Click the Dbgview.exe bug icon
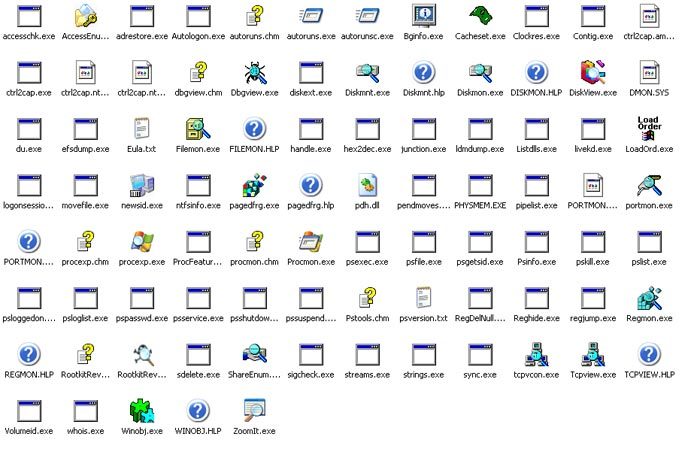Screen dimensions: 700x458 tap(254, 72)
